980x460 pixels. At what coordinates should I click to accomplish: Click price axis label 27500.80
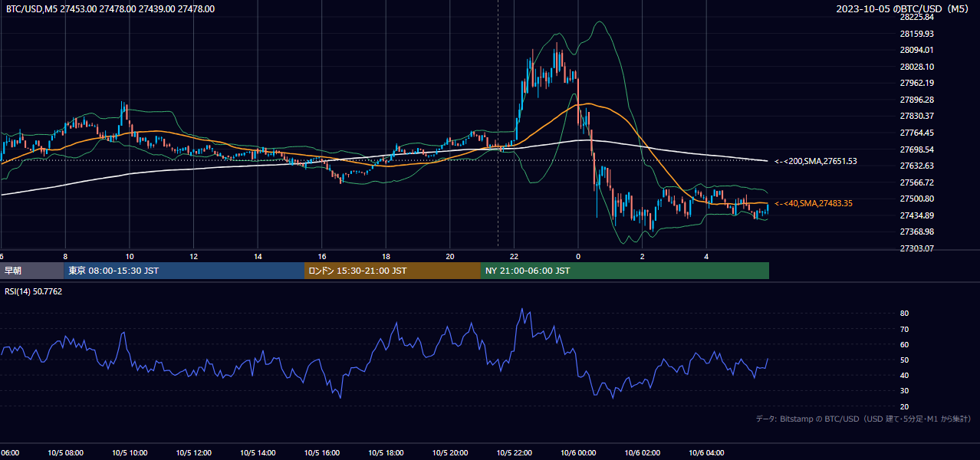(x=916, y=199)
